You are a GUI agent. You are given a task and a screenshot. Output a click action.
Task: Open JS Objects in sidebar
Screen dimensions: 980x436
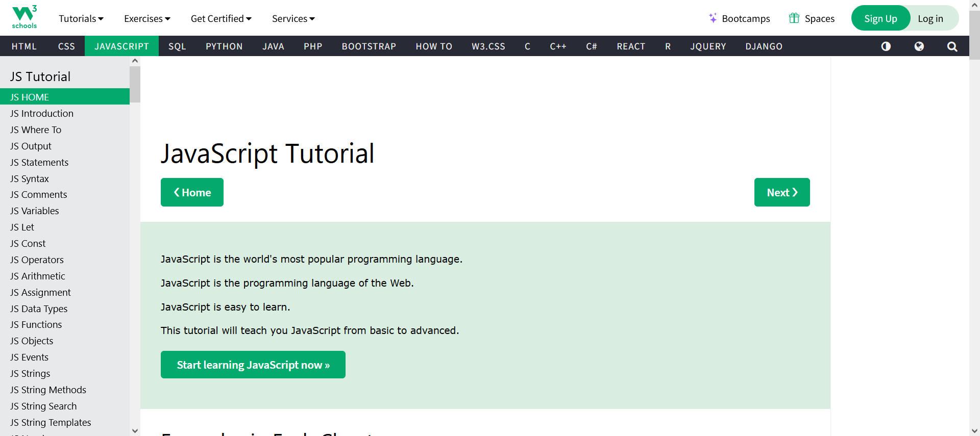pos(65,341)
